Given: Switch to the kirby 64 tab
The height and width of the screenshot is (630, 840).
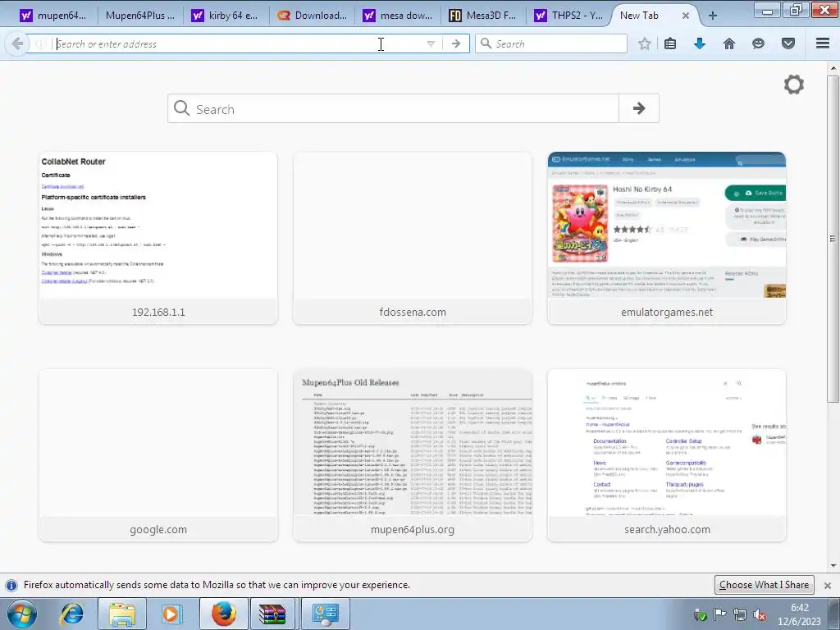Looking at the screenshot, I should click(226, 16).
